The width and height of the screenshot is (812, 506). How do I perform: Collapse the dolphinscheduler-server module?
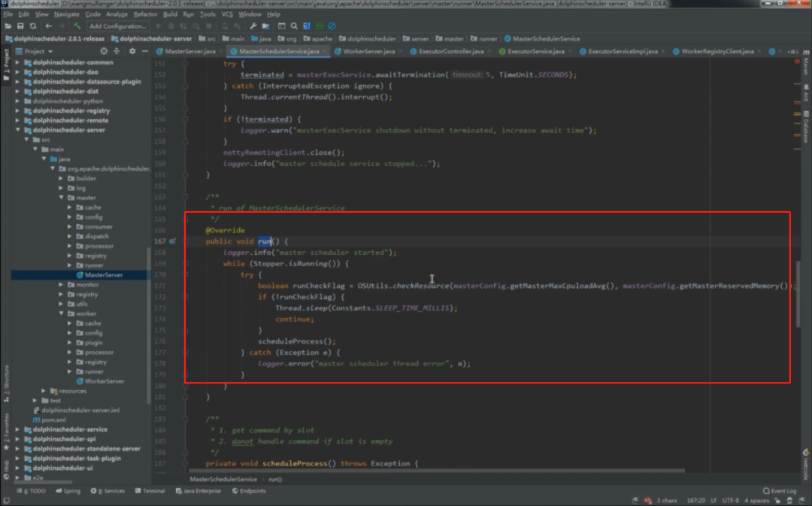(18, 130)
